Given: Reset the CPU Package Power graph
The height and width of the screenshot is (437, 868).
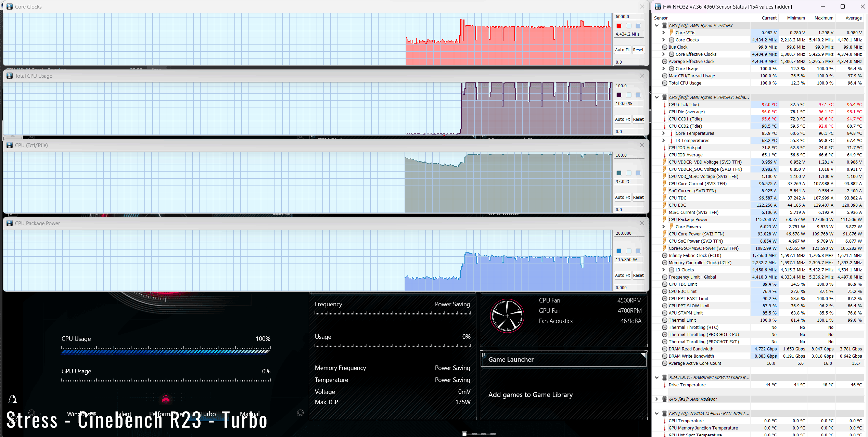Looking at the screenshot, I should 638,275.
